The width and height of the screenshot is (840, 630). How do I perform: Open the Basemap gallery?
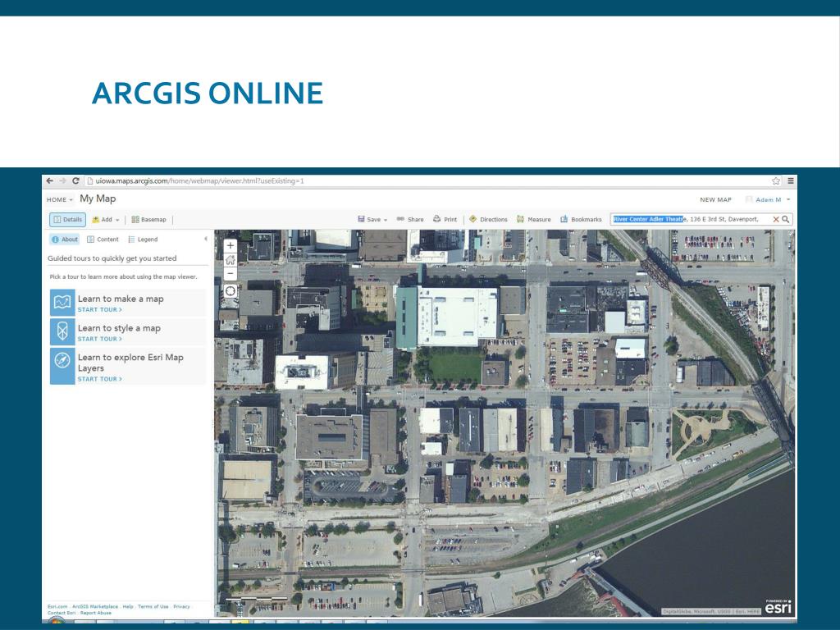(x=149, y=220)
